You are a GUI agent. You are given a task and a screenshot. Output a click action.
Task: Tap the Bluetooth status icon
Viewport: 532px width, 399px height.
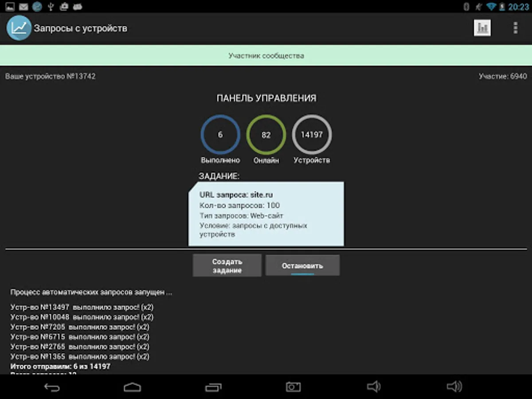[466, 7]
